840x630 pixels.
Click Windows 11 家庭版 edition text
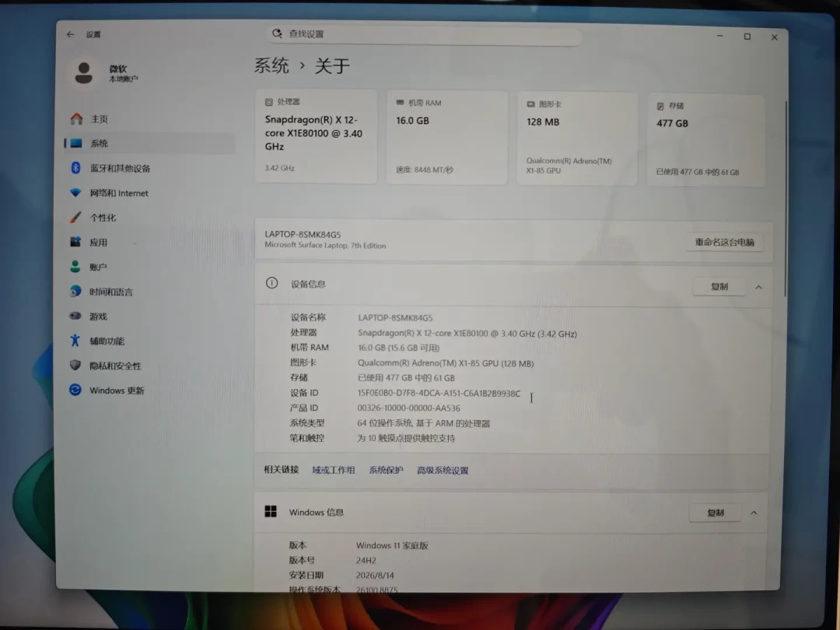coord(392,545)
